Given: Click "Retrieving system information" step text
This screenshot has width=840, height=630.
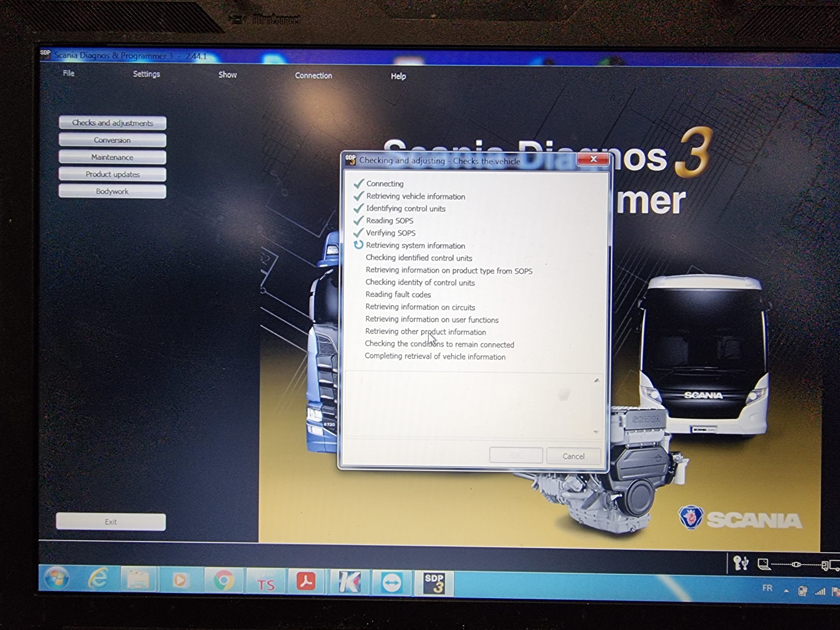Looking at the screenshot, I should tap(415, 245).
